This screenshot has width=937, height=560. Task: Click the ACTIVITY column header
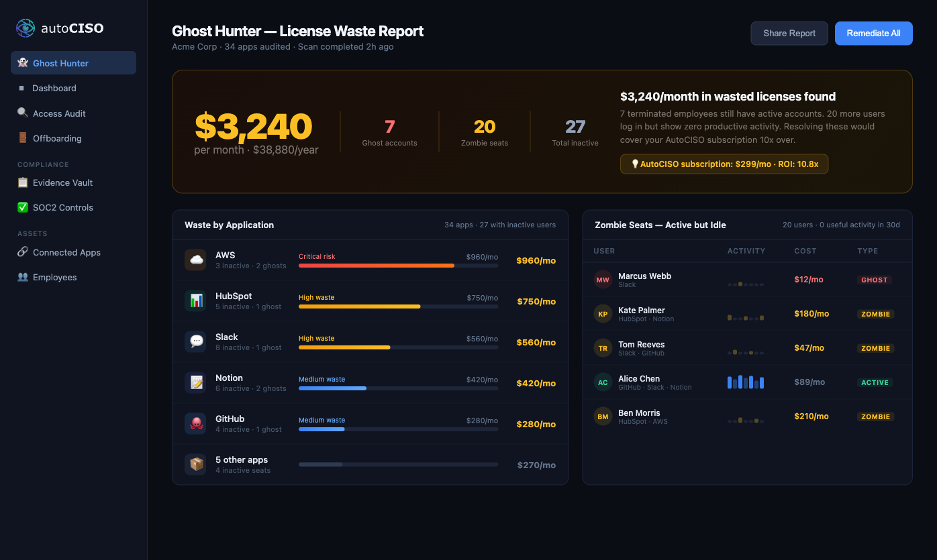(x=746, y=251)
